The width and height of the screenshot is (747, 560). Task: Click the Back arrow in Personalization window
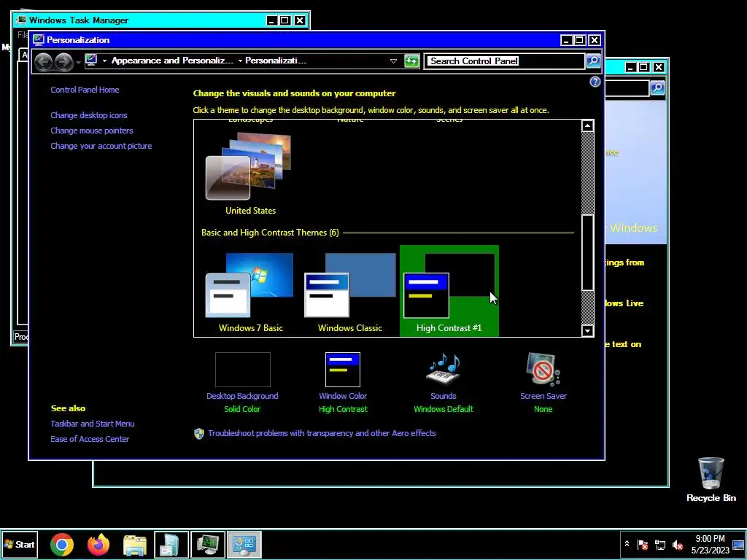[43, 61]
